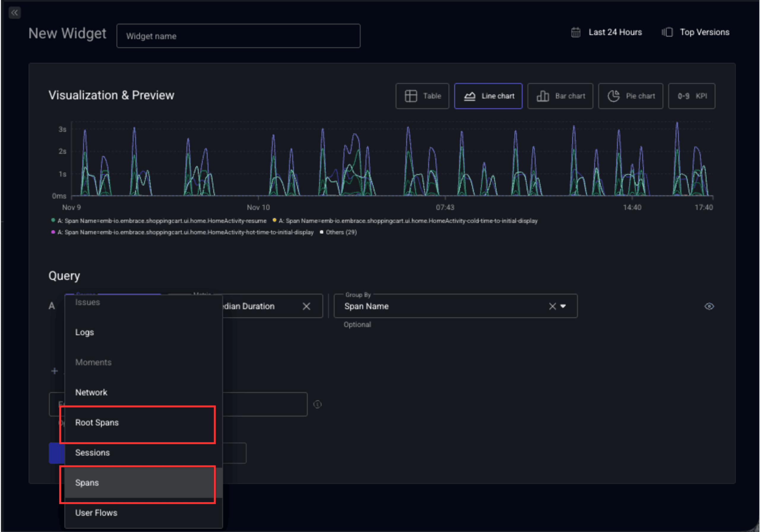Screen dimensions: 760x532
Task: Click the Widget name input field
Action: 238,36
